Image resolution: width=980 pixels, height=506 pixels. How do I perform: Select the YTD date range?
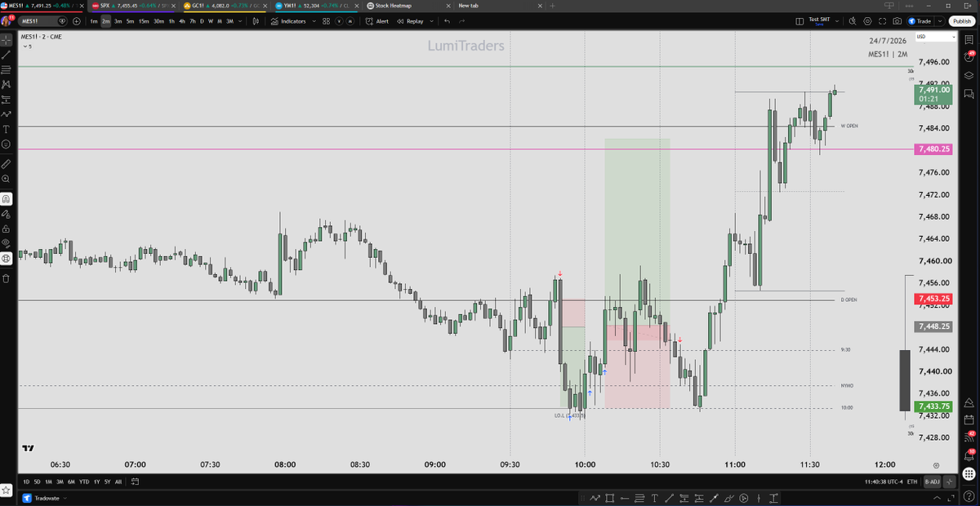point(85,482)
